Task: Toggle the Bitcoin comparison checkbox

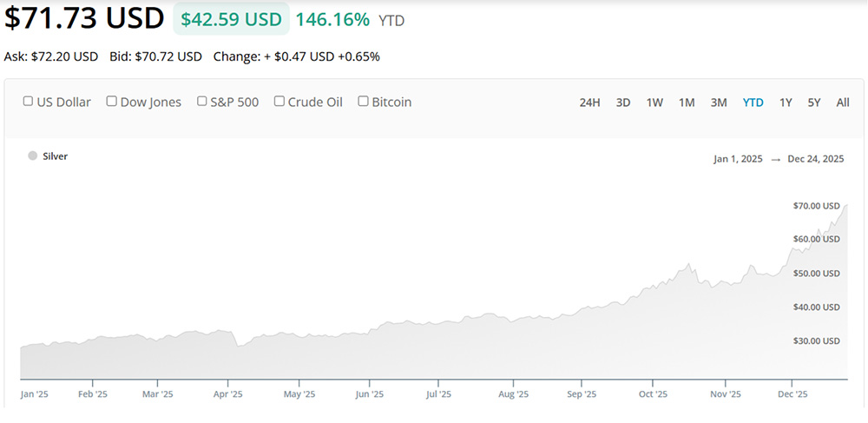Action: (x=364, y=102)
